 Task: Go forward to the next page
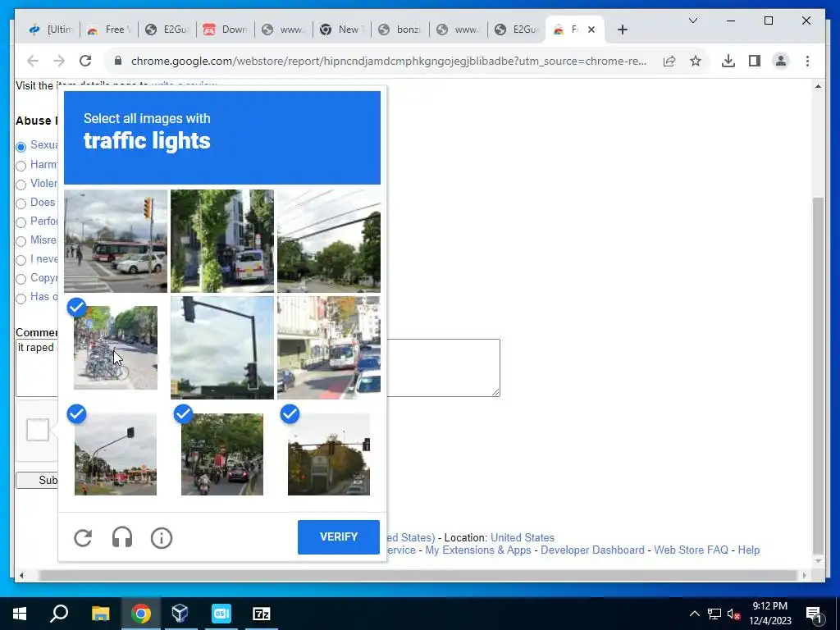(59, 61)
